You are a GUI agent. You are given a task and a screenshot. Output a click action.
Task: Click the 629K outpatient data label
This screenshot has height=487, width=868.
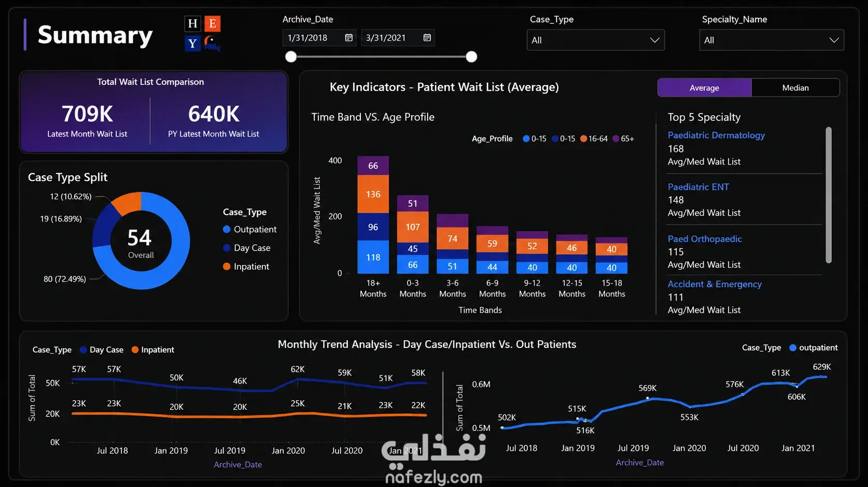tap(822, 367)
